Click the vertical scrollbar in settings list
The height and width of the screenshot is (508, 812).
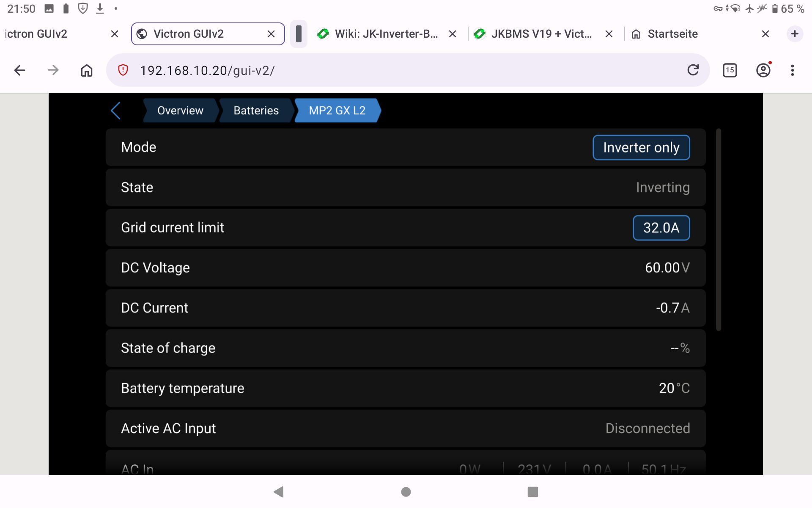(x=718, y=229)
